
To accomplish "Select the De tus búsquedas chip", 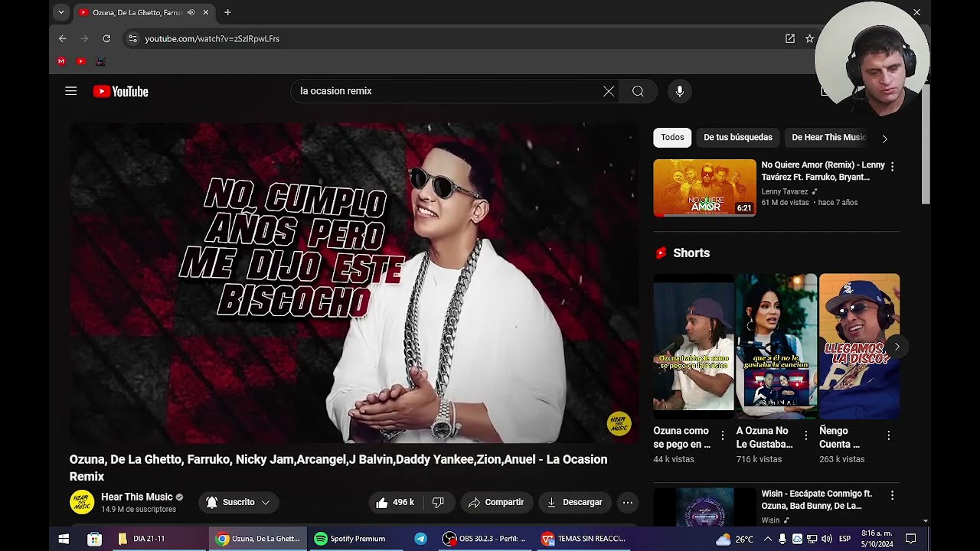I will 738,137.
